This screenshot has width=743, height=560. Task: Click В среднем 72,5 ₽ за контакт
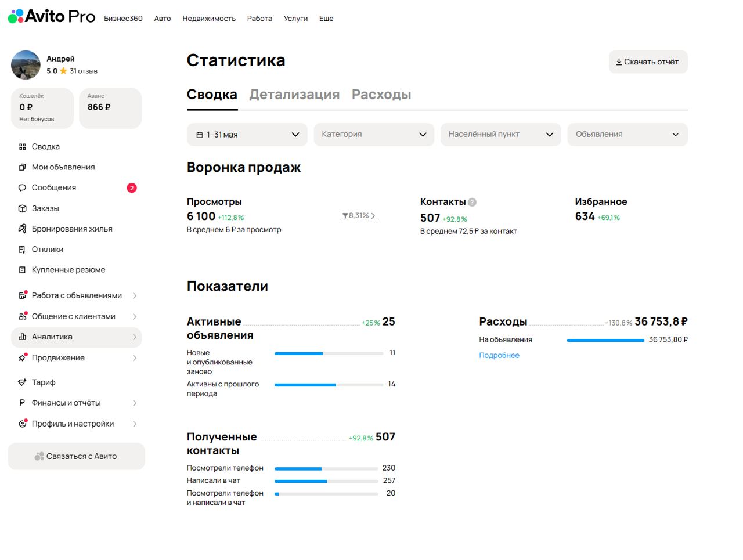(468, 231)
